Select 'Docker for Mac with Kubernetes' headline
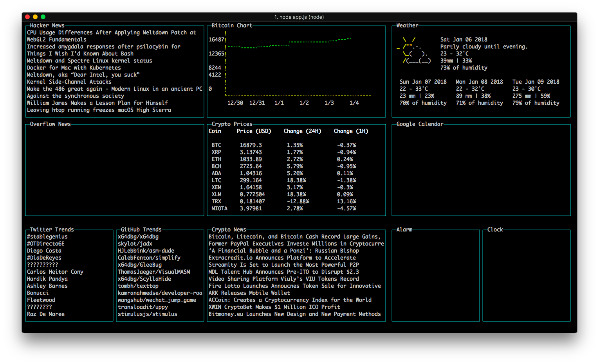 pos(74,68)
